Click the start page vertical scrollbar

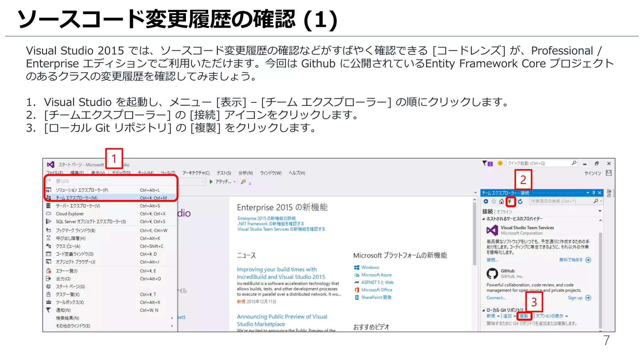pyautogui.click(x=475, y=233)
